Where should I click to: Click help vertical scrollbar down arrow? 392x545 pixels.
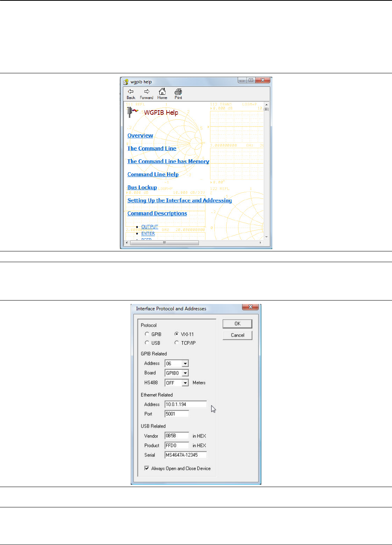click(266, 238)
